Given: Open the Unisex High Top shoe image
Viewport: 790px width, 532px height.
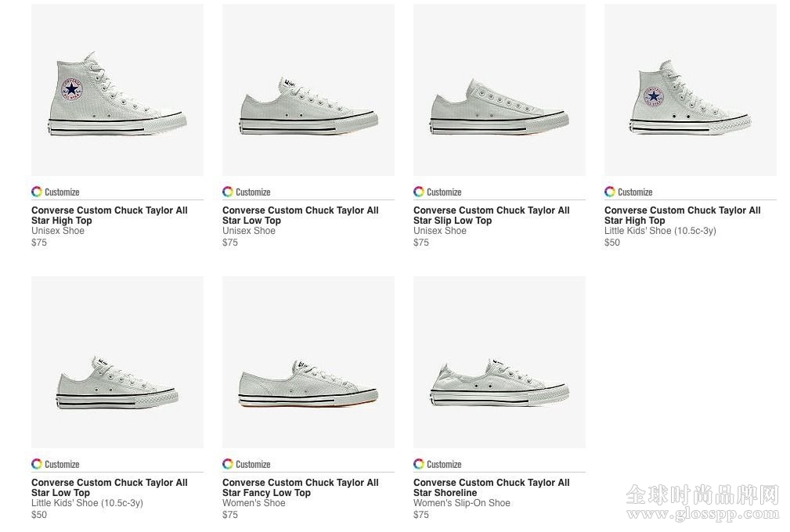Looking at the screenshot, I should click(x=117, y=90).
